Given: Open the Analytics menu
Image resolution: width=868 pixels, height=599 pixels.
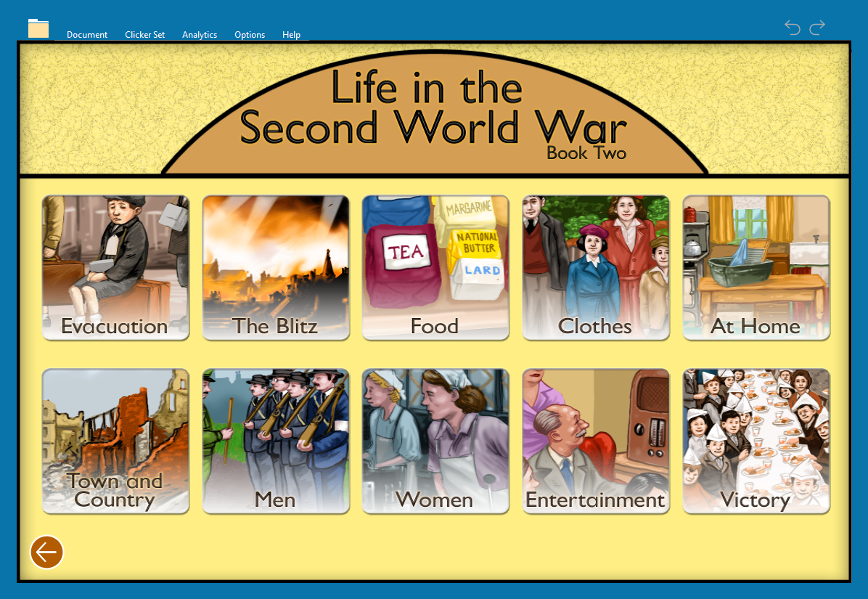Looking at the screenshot, I should point(200,35).
